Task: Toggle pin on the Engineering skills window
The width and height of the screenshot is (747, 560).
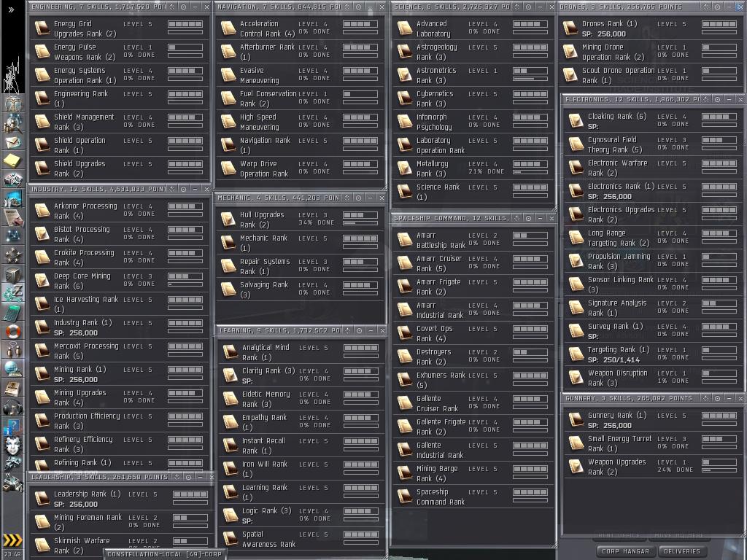Action: pyautogui.click(x=182, y=7)
